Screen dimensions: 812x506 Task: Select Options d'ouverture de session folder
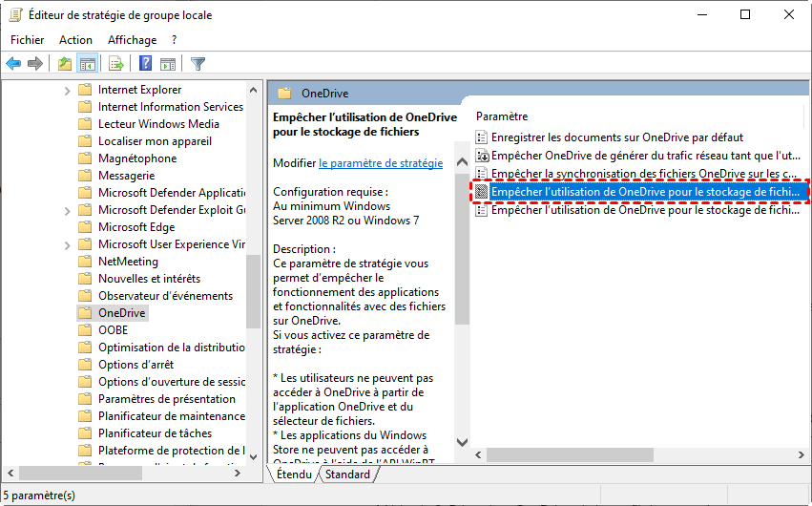tap(172, 382)
